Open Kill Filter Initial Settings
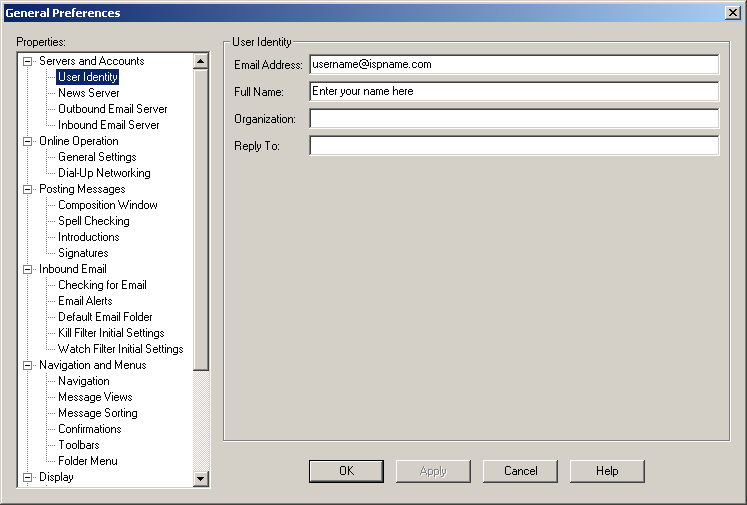This screenshot has width=747, height=505. (x=111, y=333)
